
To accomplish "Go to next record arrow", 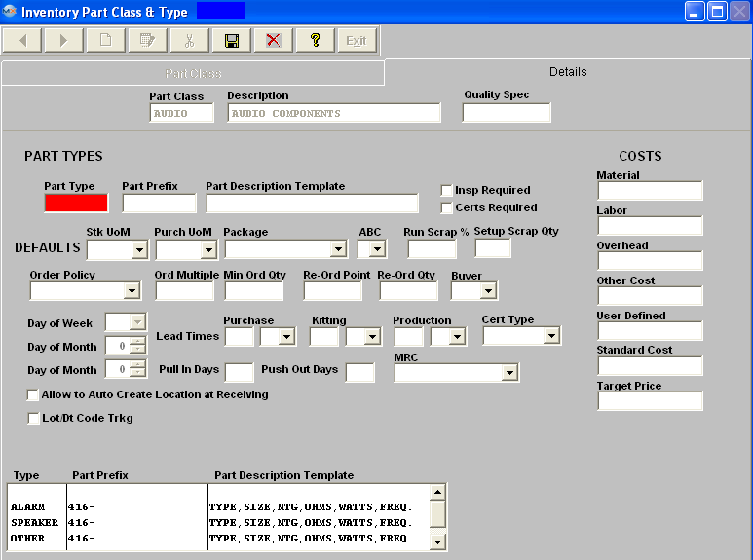I will (64, 40).
